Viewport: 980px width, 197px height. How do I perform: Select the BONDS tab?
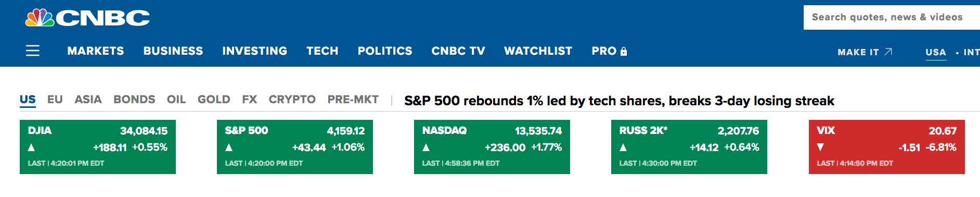pos(134,100)
